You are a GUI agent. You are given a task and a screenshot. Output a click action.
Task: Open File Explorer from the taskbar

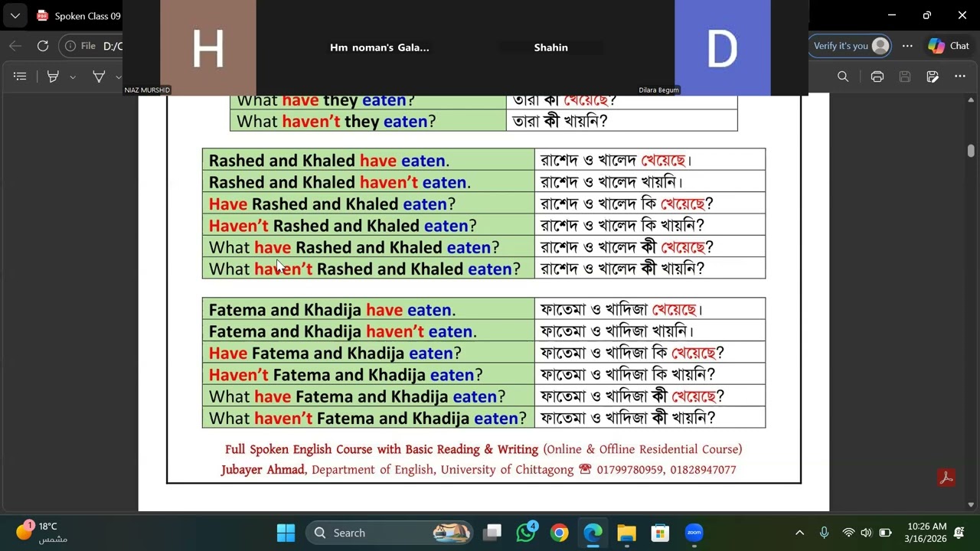coord(627,533)
